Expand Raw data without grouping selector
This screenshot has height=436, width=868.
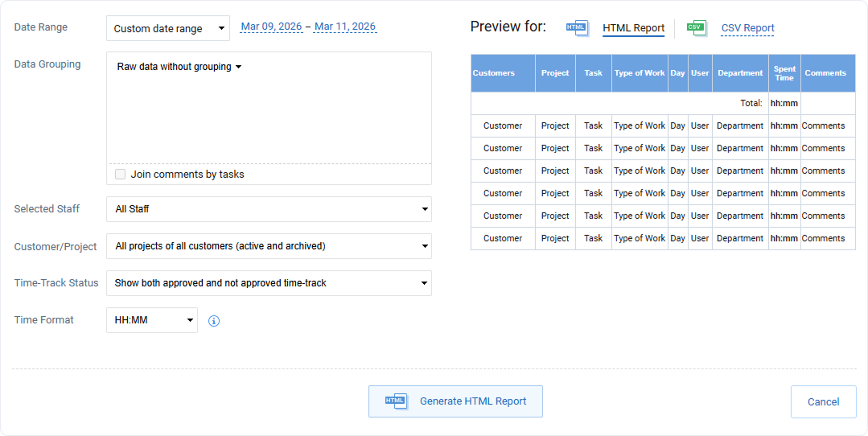coord(179,67)
